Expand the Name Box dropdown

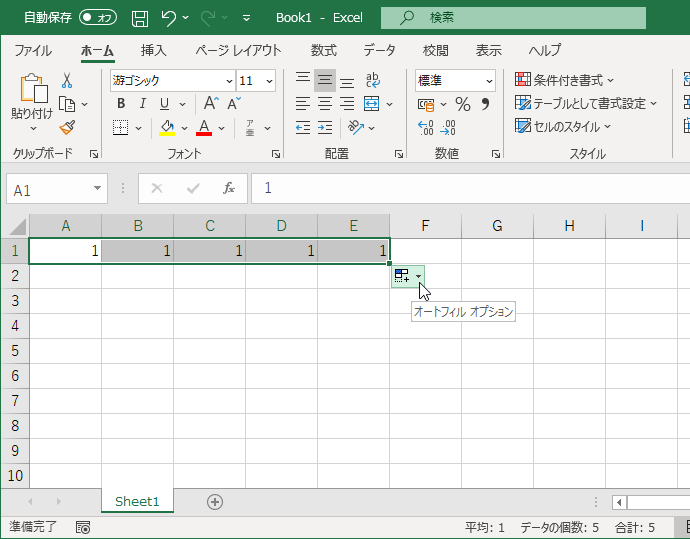(97, 188)
